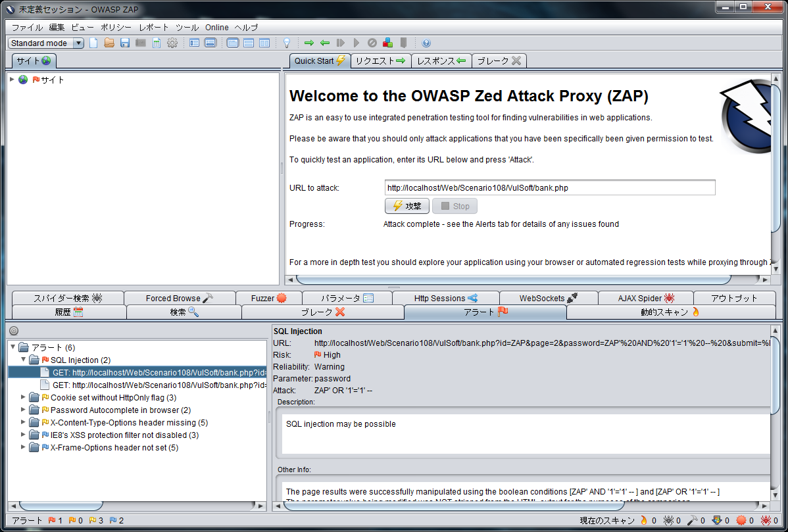
Task: Toggle the second tab display button in toolbar
Action: point(210,43)
